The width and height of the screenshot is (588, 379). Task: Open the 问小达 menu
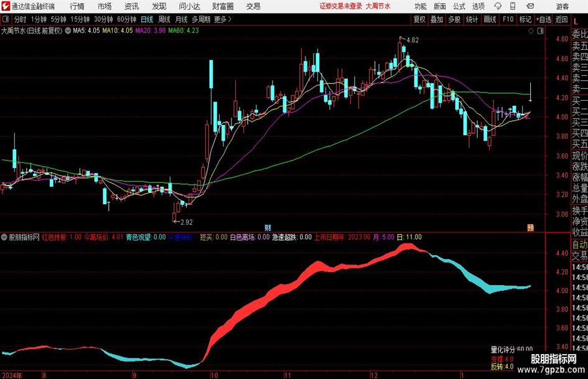point(189,6)
